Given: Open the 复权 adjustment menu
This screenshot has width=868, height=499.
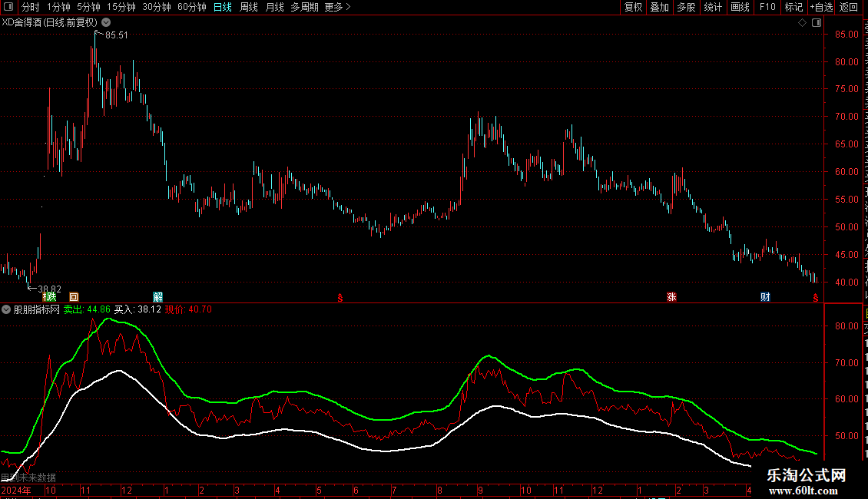Looking at the screenshot, I should pyautogui.click(x=633, y=7).
